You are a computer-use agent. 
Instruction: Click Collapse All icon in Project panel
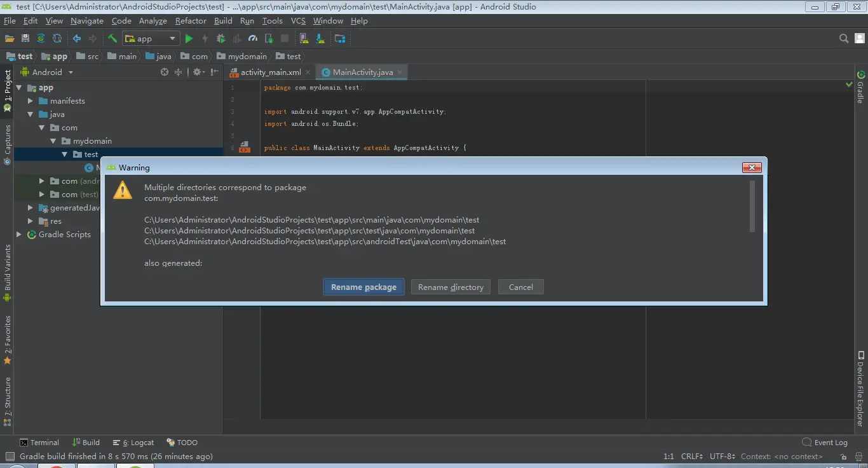[x=179, y=72]
